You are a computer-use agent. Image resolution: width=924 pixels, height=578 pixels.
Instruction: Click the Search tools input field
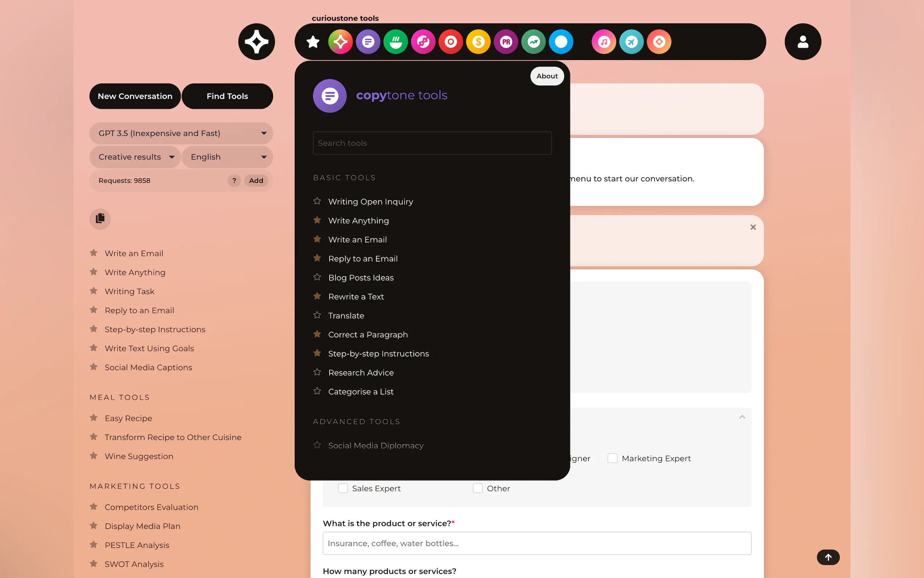click(432, 143)
